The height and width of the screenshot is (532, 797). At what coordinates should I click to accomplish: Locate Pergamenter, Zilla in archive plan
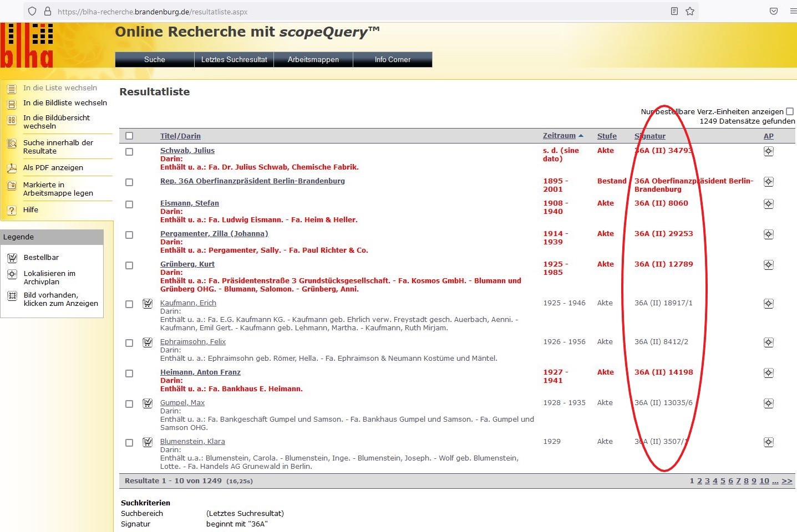[x=768, y=234]
